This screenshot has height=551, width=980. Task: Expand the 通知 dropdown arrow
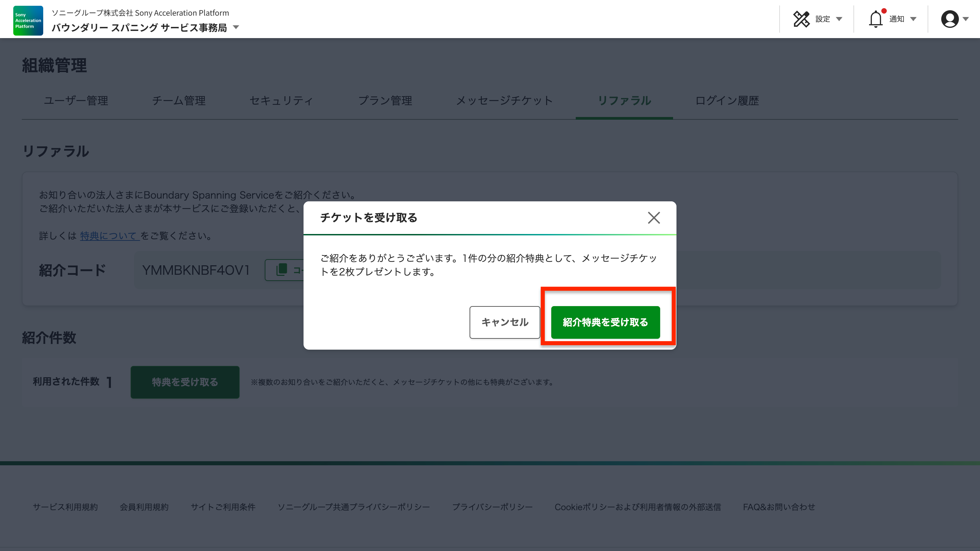(x=913, y=19)
